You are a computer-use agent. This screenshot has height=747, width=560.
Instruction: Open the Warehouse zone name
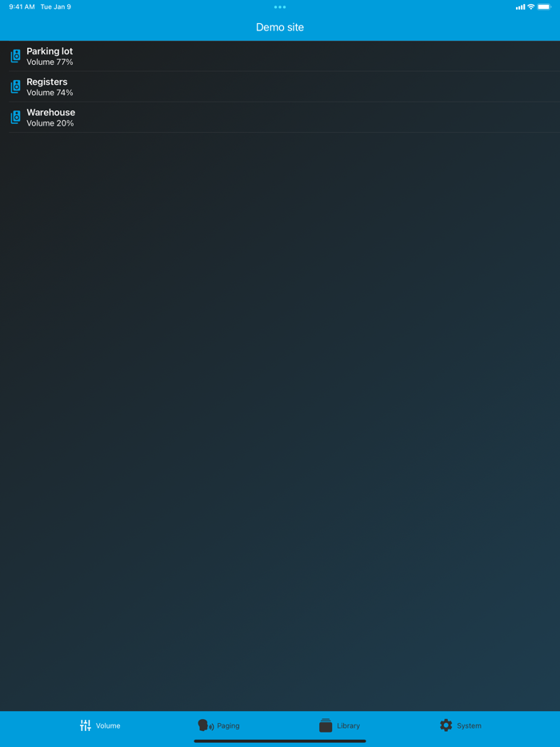tap(50, 113)
